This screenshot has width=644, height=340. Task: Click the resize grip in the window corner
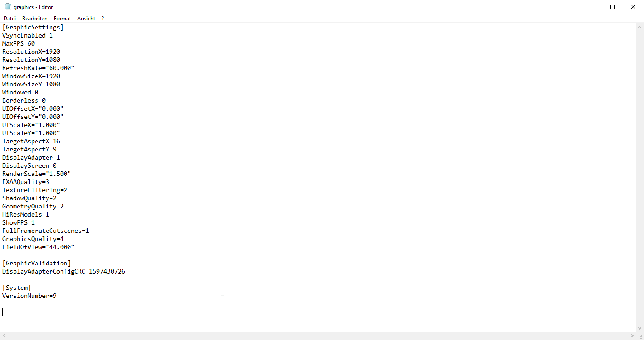coord(640,336)
